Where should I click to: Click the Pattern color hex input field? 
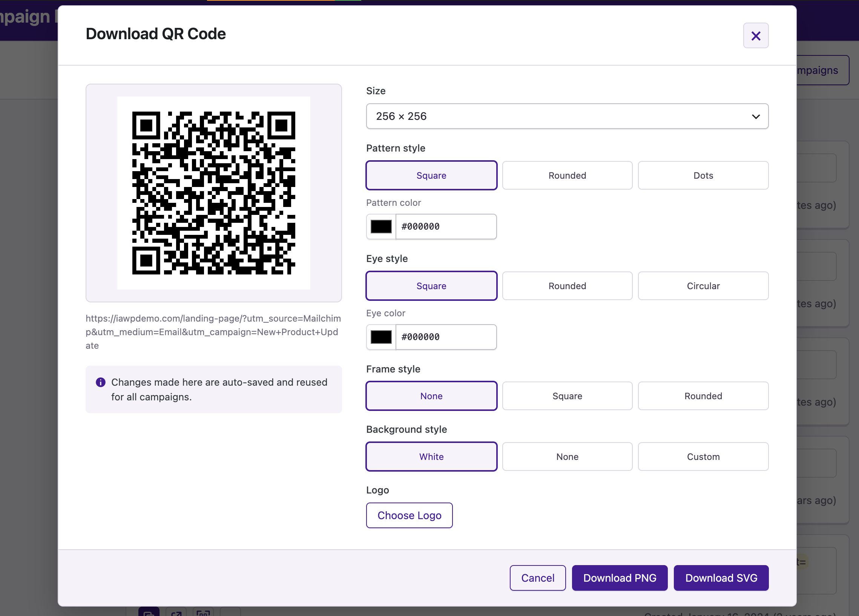[446, 227]
